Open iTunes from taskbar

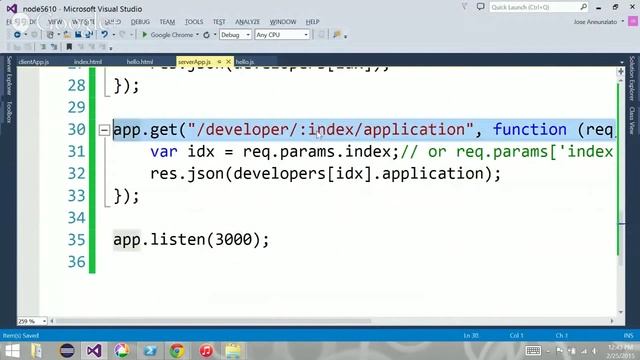206,351
